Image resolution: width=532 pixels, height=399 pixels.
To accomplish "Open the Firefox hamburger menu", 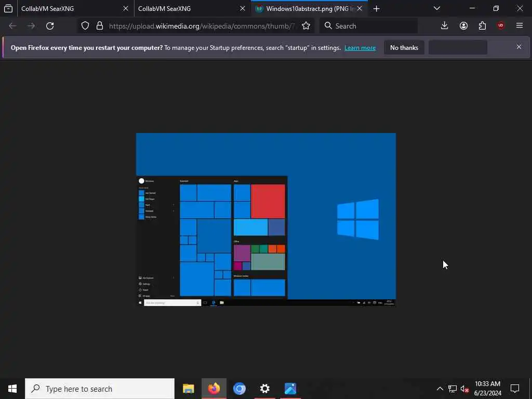I will (x=520, y=26).
